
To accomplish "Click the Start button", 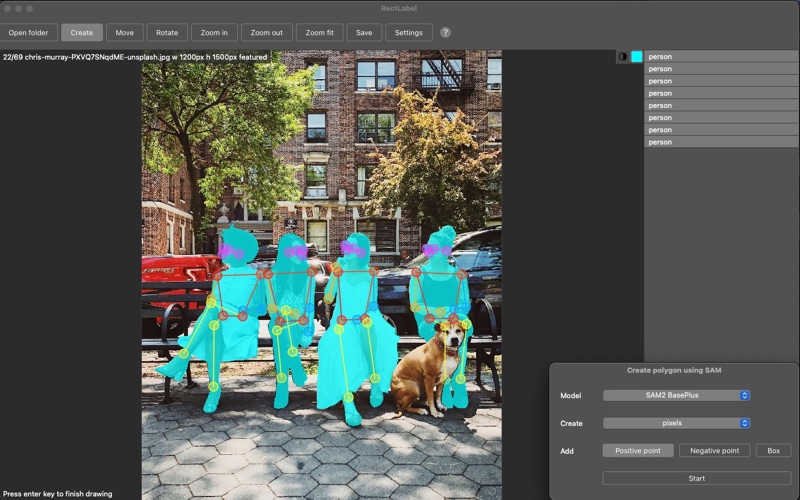I will coord(696,478).
